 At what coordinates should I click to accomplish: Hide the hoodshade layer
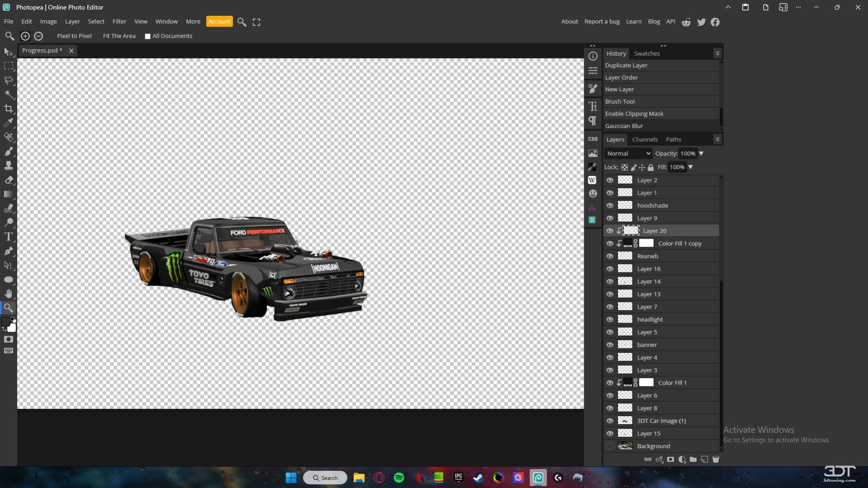(610, 206)
